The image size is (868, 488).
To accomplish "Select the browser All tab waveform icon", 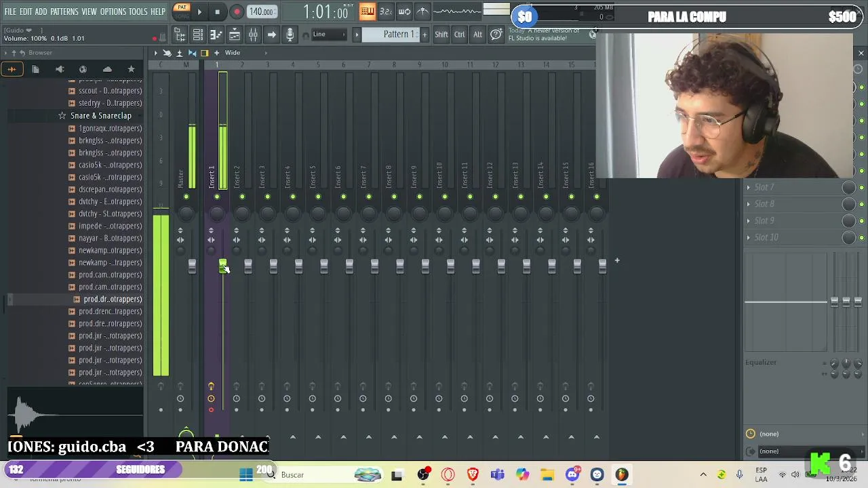I will pos(12,69).
